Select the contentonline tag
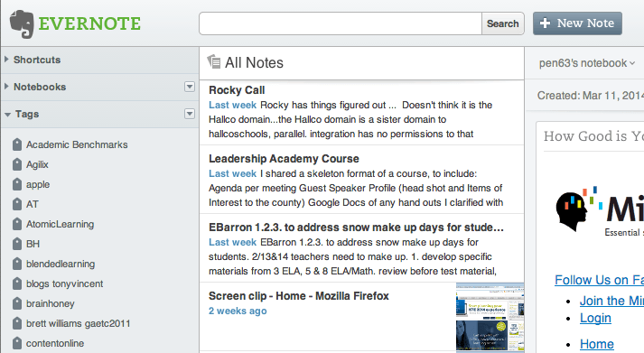Screen dimensions: 644x353 pos(55,343)
